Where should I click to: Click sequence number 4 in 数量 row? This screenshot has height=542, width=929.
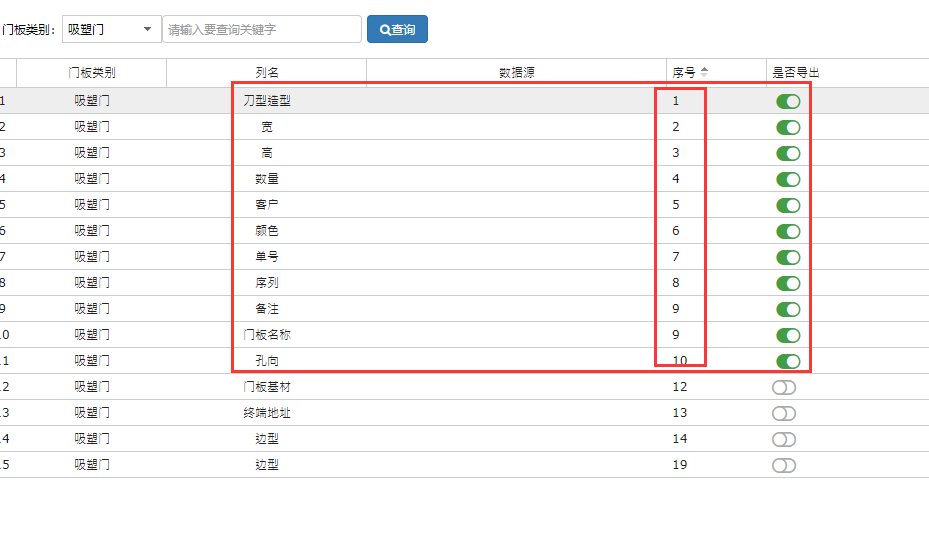(x=675, y=179)
